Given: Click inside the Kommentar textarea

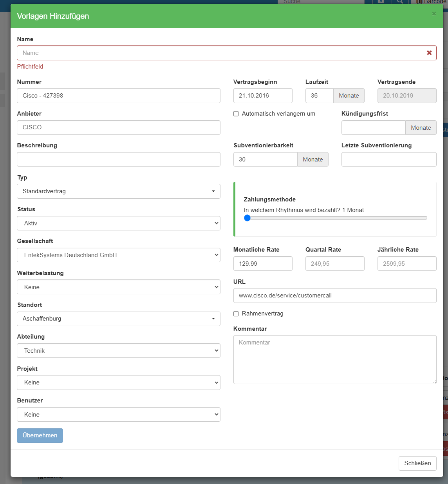Looking at the screenshot, I should coord(335,360).
